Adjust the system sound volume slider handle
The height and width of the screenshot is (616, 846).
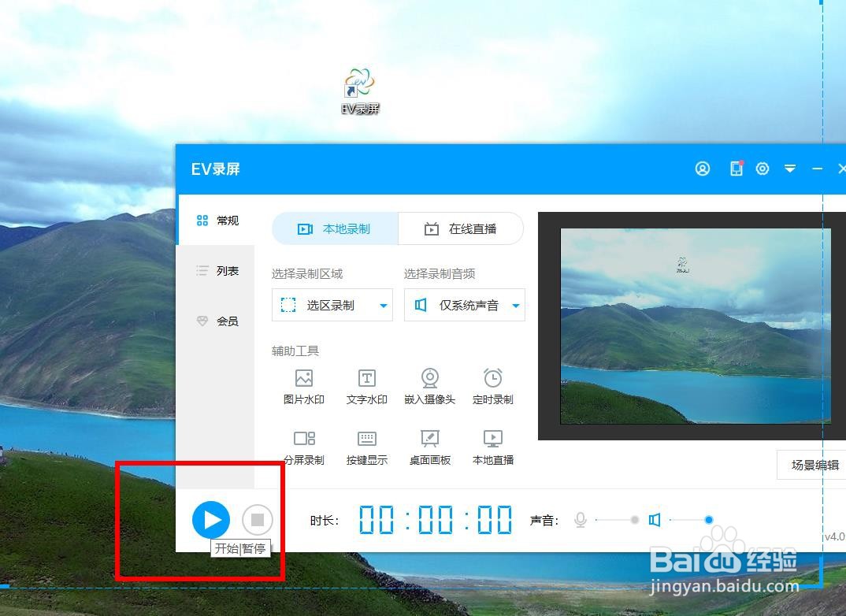[709, 520]
